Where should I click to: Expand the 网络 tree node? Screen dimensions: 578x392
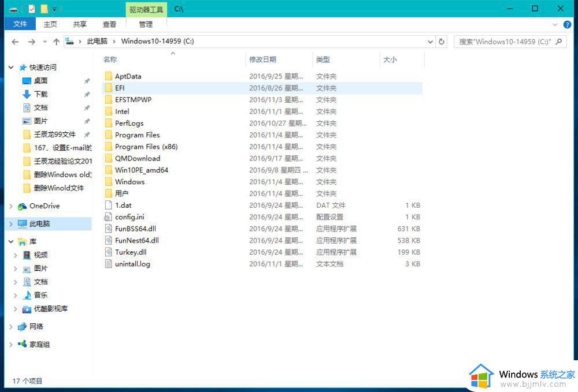point(11,327)
